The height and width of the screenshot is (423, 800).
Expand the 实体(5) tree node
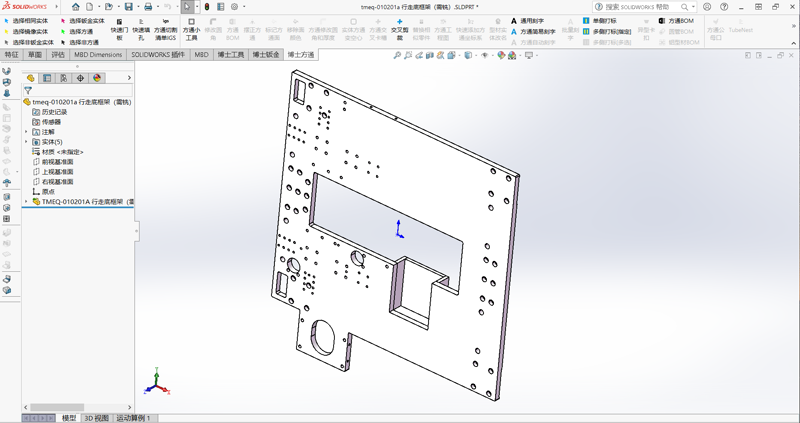point(27,142)
